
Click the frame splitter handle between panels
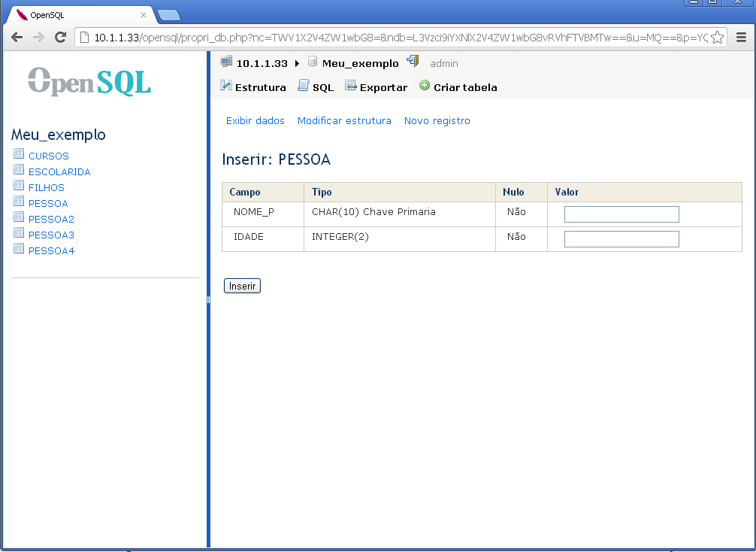(x=208, y=299)
